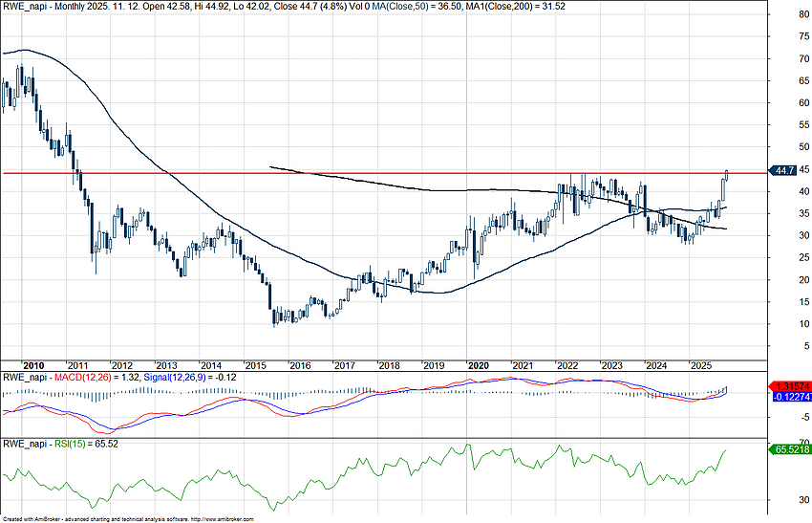
Task: Click the 2010 year marker on time axis
Action: tap(34, 365)
